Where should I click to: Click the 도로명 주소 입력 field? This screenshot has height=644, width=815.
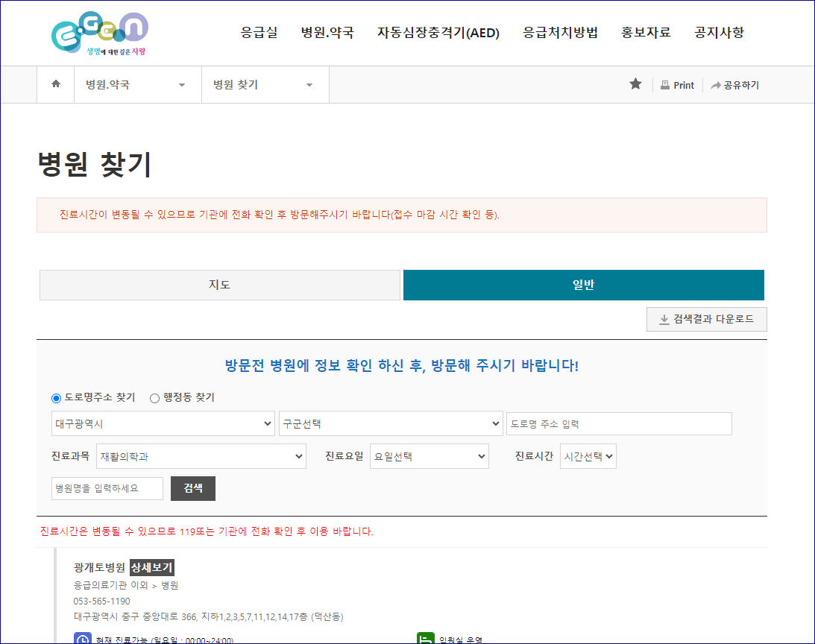(619, 423)
